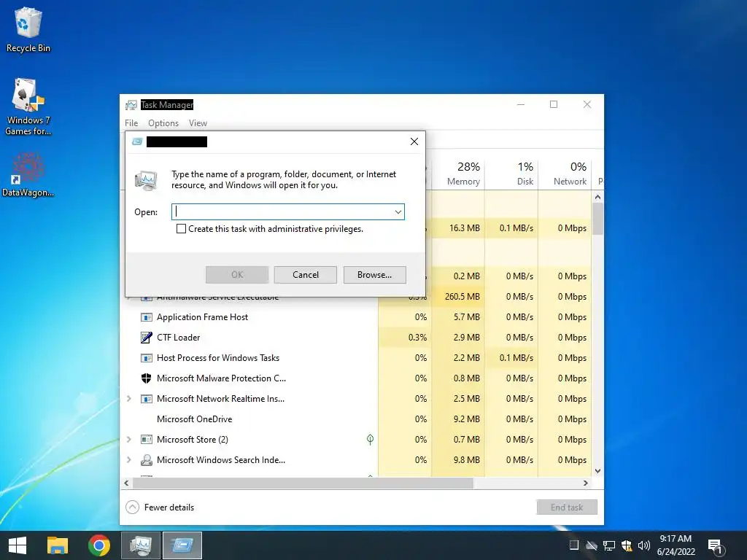Viewport: 747px width, 560px height.
Task: Open the Recycle Bin desktop icon
Action: tap(28, 30)
